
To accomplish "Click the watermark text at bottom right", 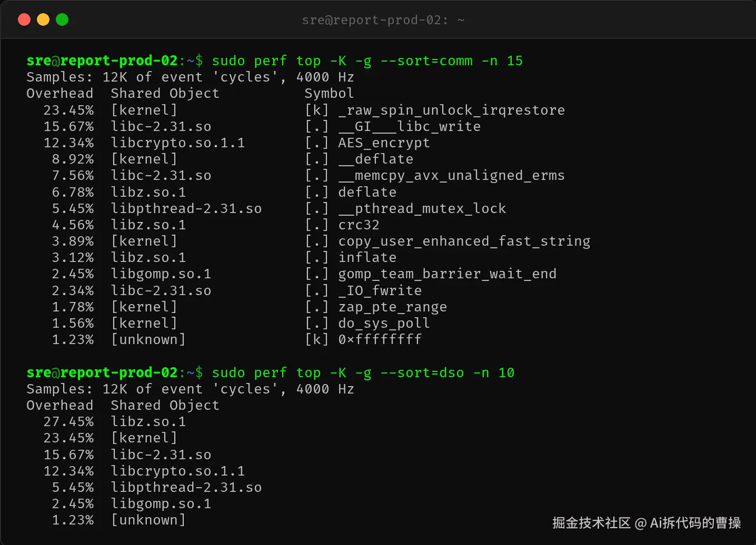I will click(646, 523).
